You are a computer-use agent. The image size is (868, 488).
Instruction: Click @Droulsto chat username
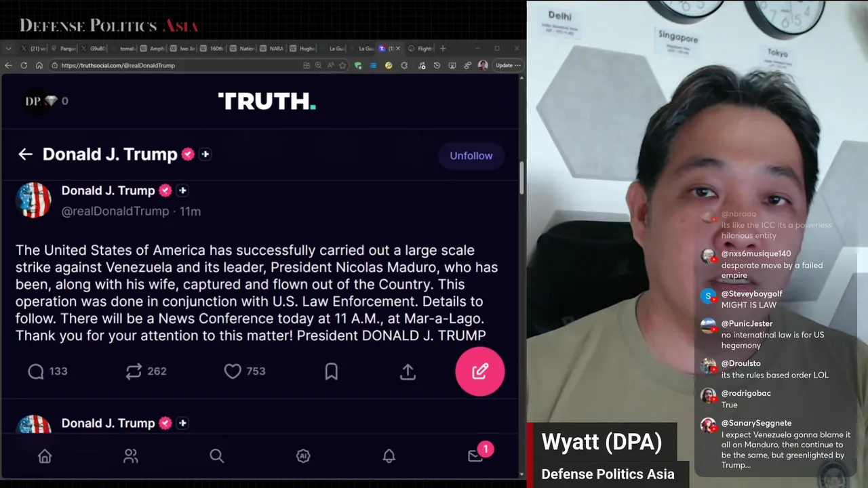tap(741, 363)
